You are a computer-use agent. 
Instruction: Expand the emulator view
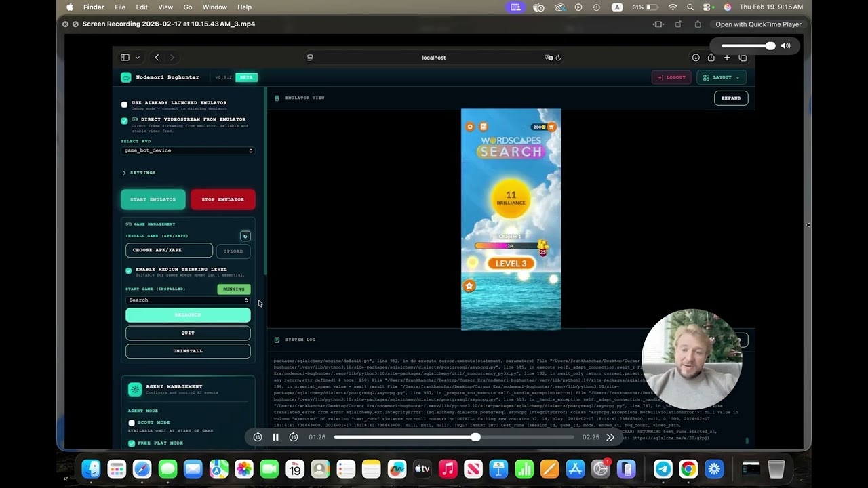tap(731, 98)
